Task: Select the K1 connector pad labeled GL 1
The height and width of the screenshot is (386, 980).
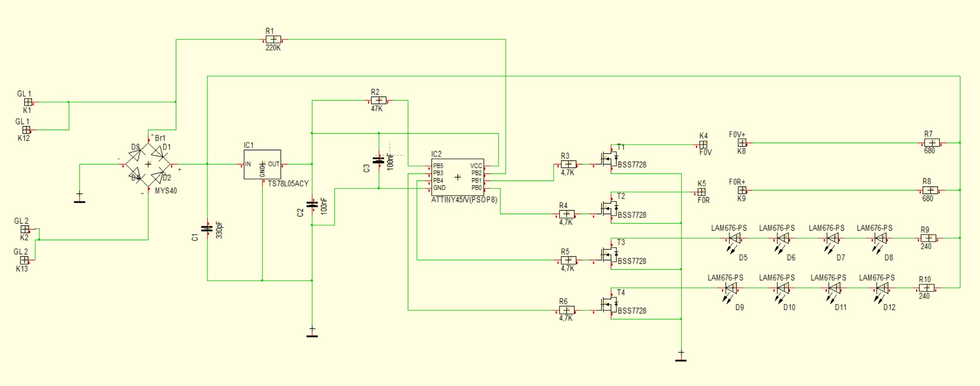Action: pyautogui.click(x=28, y=102)
